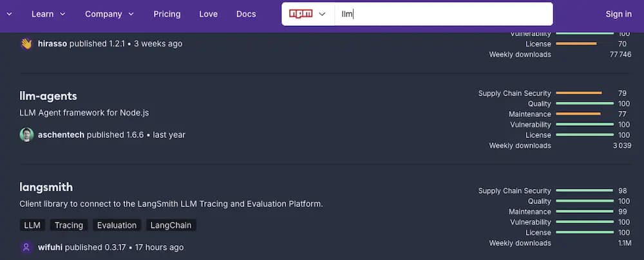644x260 pixels.
Task: Open the Pricing page
Action: (167, 14)
